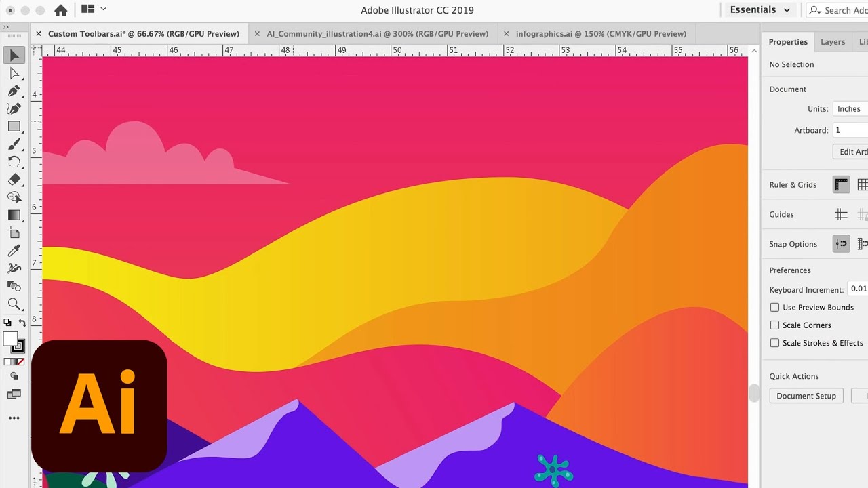Image resolution: width=868 pixels, height=488 pixels.
Task: Click the Edit Artboards button
Action: point(851,152)
